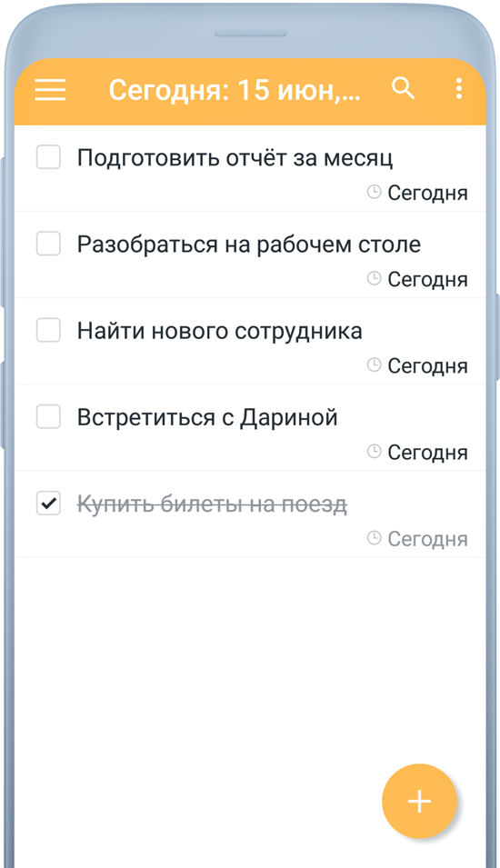Tap the orange plus add-task button

point(419,801)
